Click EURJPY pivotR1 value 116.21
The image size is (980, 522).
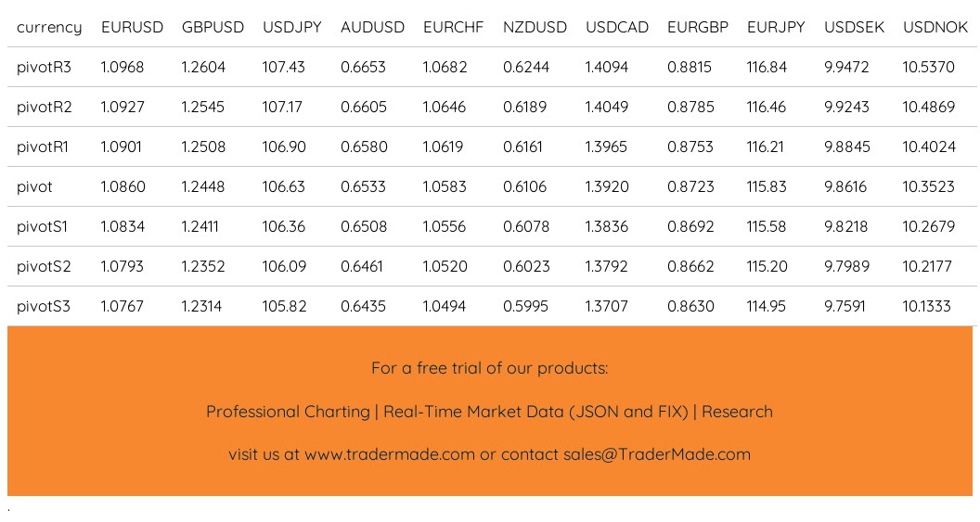tap(767, 147)
